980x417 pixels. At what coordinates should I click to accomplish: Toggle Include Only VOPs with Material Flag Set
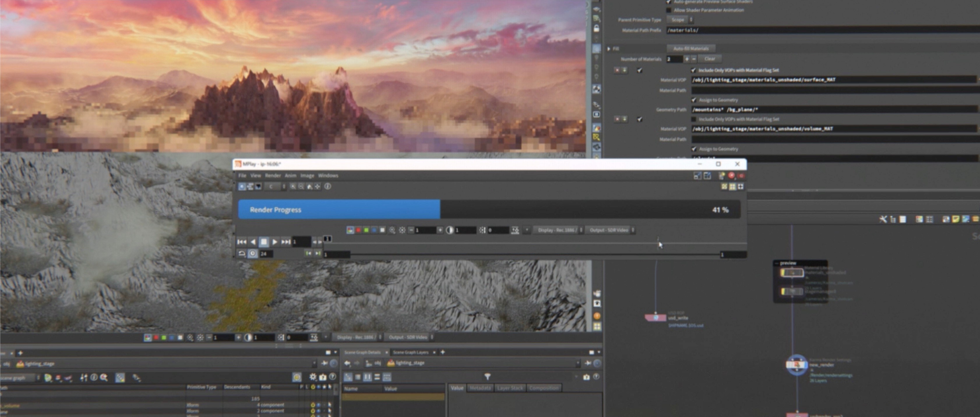click(693, 70)
